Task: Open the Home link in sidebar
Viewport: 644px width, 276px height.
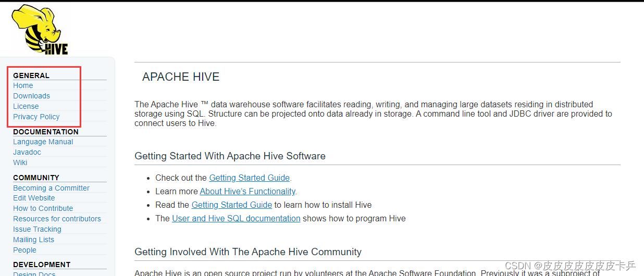Action: (x=23, y=85)
